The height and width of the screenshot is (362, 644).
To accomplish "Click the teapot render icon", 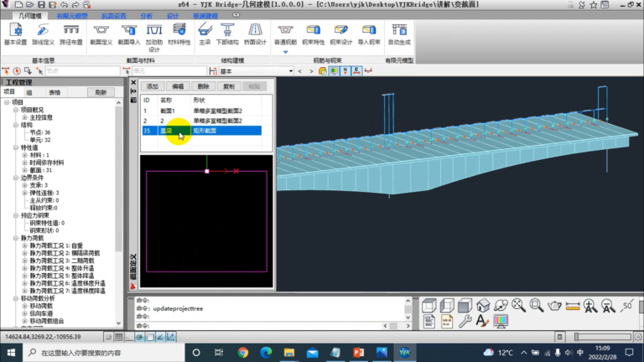I will tap(554, 305).
